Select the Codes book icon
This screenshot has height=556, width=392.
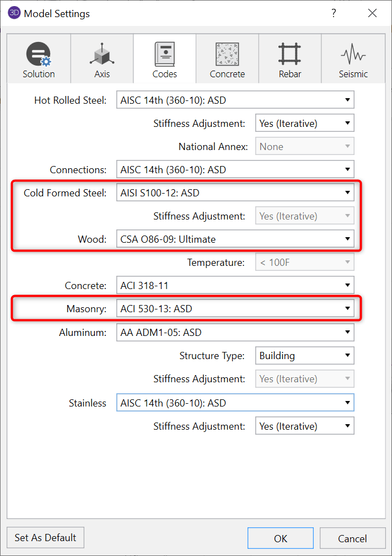164,55
